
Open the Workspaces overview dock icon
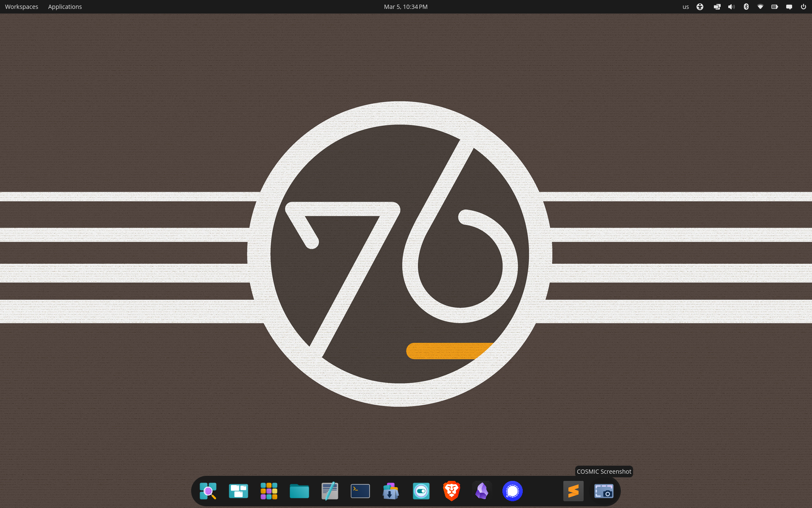pos(238,491)
